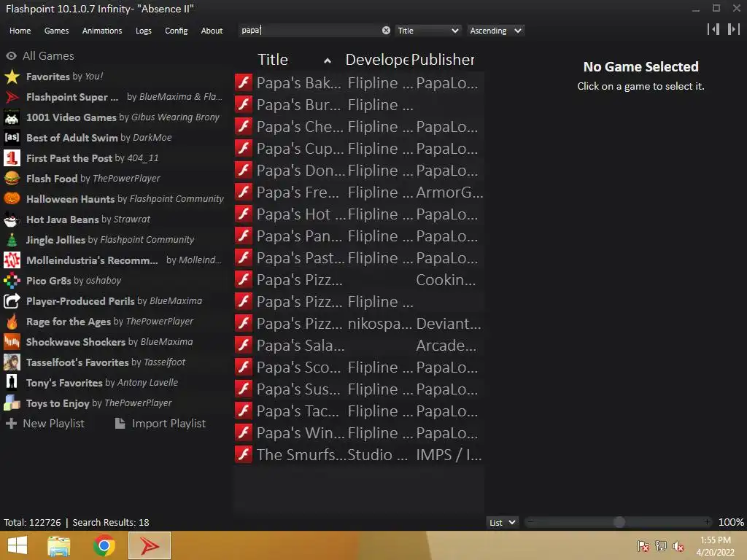Open the Favorites playlist star icon
Screen dimensions: 747x560
[12, 77]
